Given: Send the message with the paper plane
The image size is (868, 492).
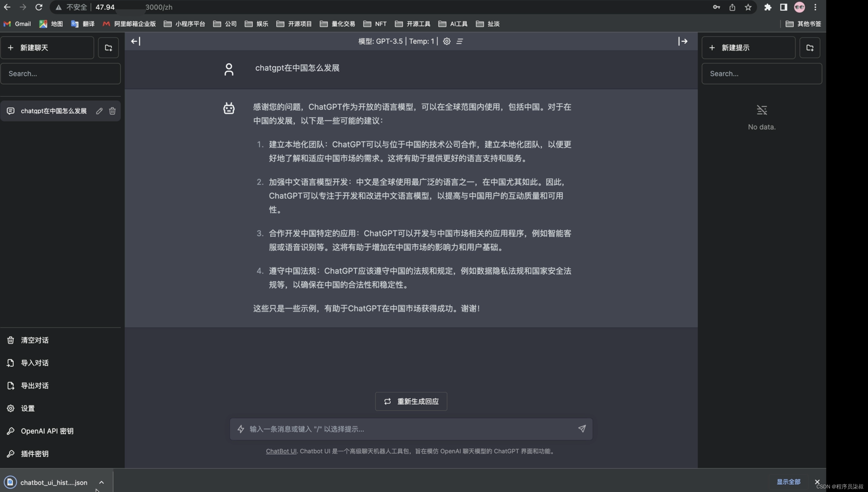Looking at the screenshot, I should click(582, 428).
